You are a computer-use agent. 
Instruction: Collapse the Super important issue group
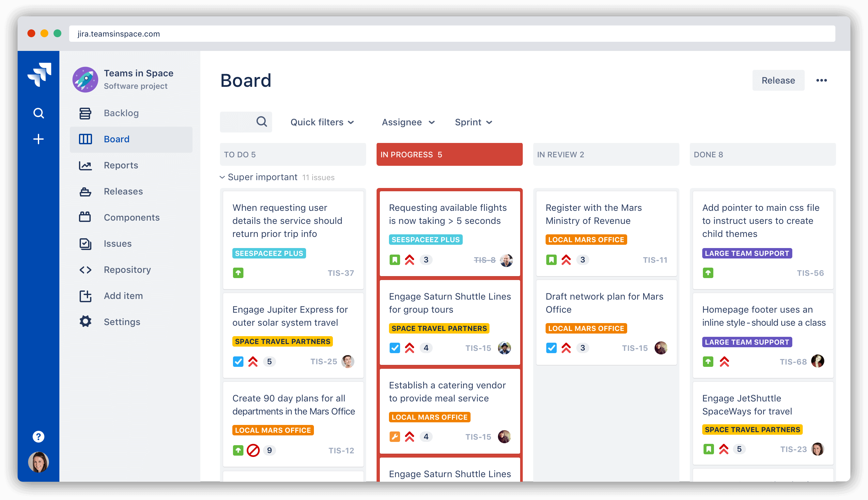pyautogui.click(x=225, y=177)
